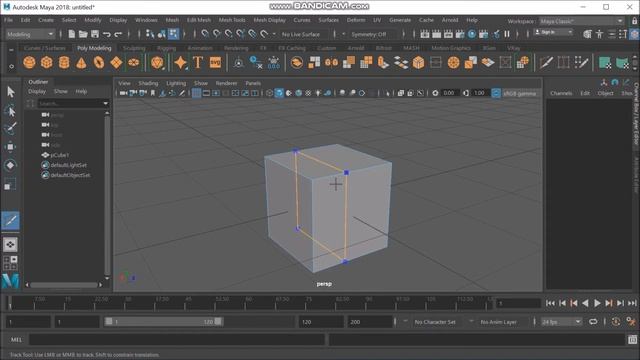The image size is (640, 360).
Task: Create a polygon plane from the shelf
Action: [116, 62]
